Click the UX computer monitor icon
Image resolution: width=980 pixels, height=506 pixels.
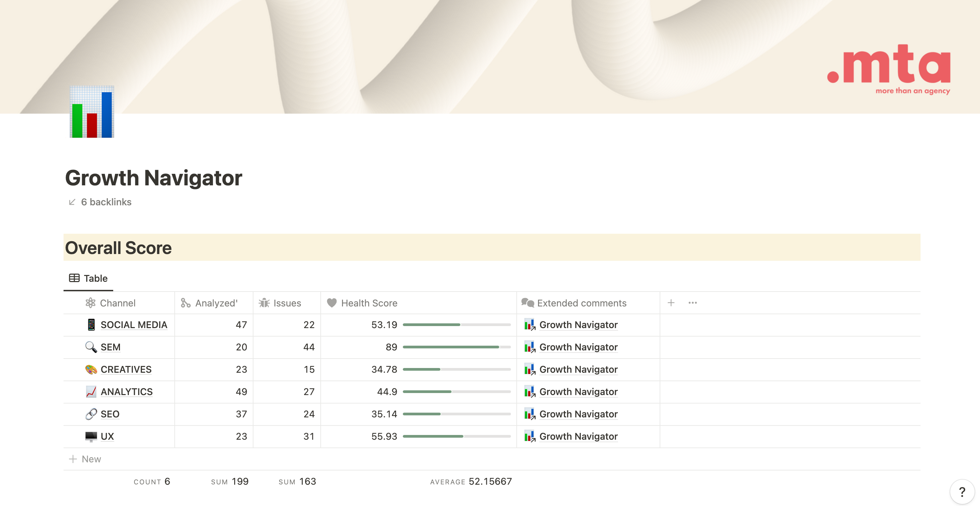pos(91,436)
